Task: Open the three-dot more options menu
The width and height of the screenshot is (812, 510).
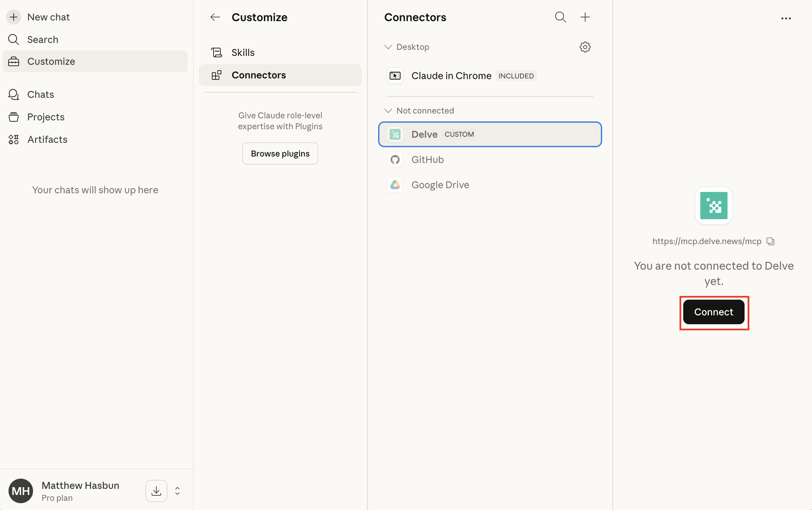Action: [x=786, y=18]
